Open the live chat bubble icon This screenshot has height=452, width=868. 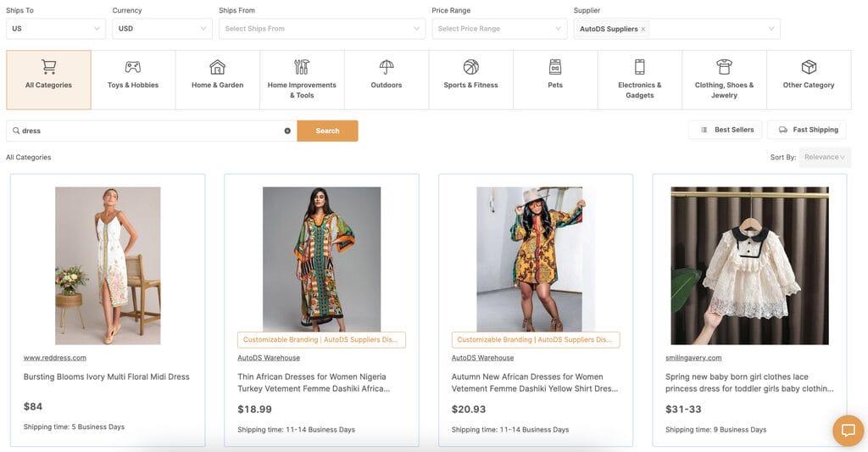point(848,431)
